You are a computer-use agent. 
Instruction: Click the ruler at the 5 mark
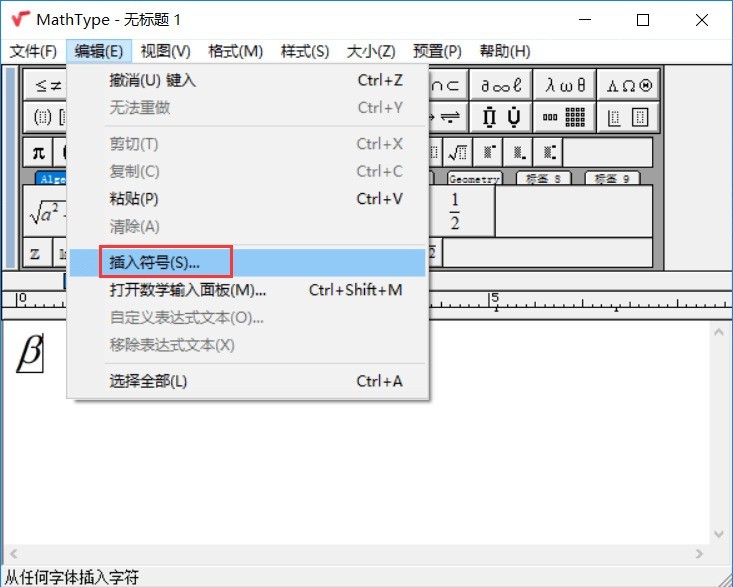pyautogui.click(x=495, y=298)
